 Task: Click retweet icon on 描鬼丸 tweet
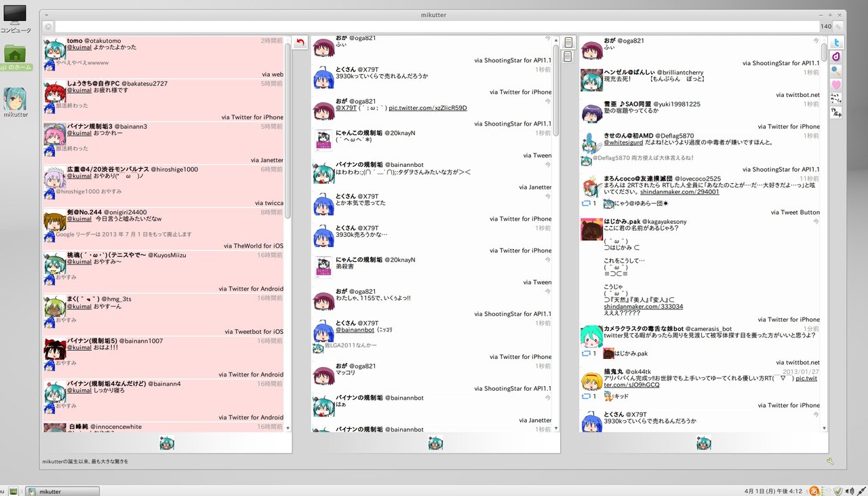(x=587, y=396)
